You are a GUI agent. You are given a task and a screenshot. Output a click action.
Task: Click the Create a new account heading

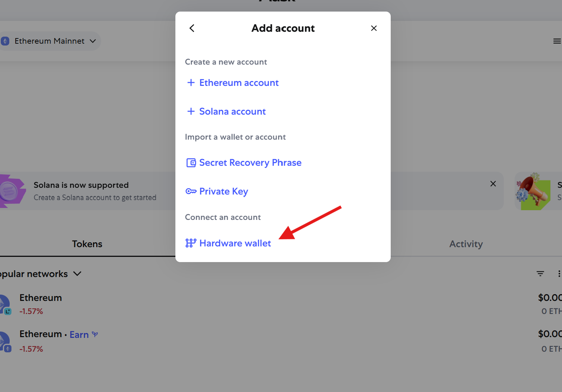pyautogui.click(x=226, y=62)
